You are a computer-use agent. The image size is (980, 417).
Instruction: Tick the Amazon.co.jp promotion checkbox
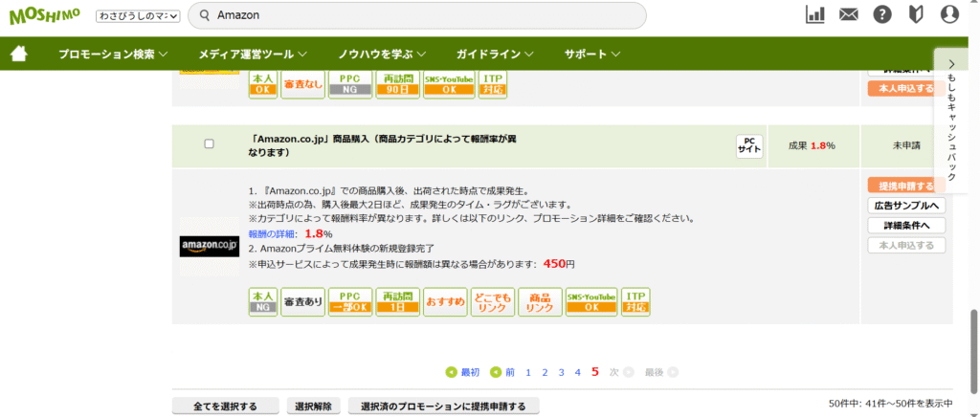click(210, 143)
